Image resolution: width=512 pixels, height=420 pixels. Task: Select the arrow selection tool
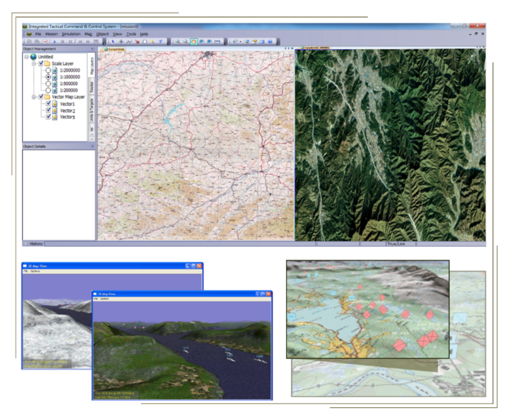[x=113, y=41]
